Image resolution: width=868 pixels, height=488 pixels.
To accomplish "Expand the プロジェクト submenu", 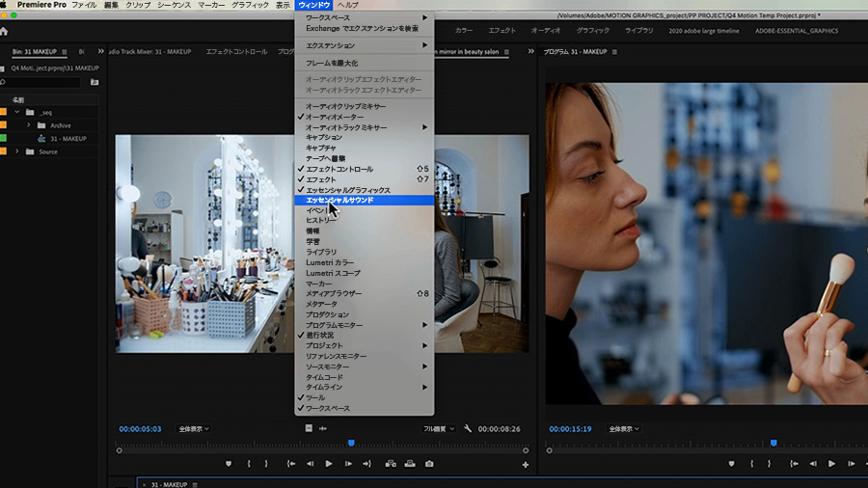I will pyautogui.click(x=365, y=346).
